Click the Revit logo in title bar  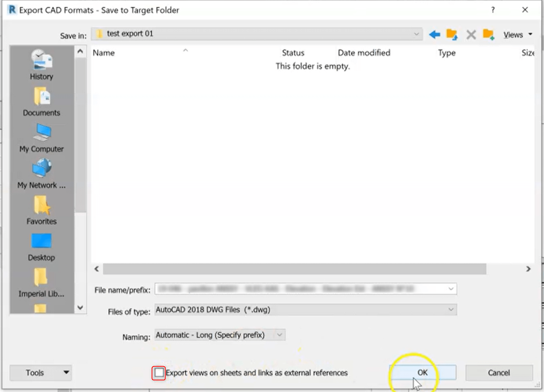[x=12, y=10]
